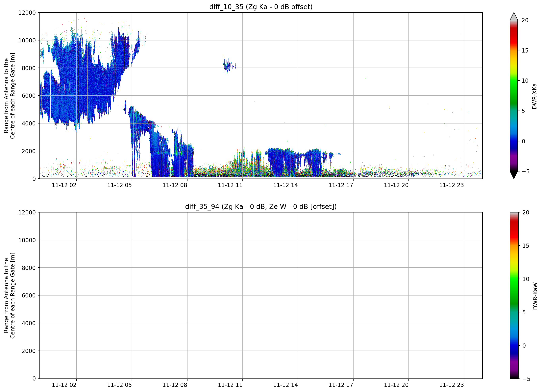The image size is (542, 392).
Task: Click the top colorbar lower black arrow
Action: pyautogui.click(x=514, y=175)
